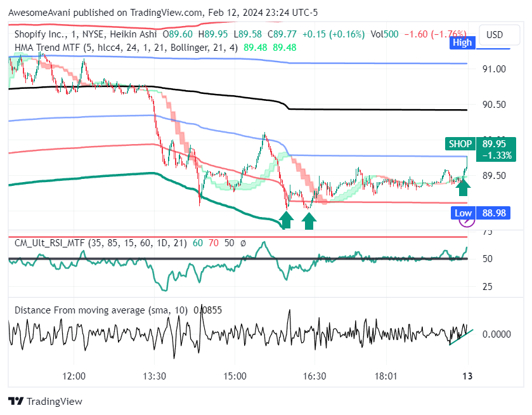Click the TradingView logo at the bottom

pyautogui.click(x=45, y=402)
